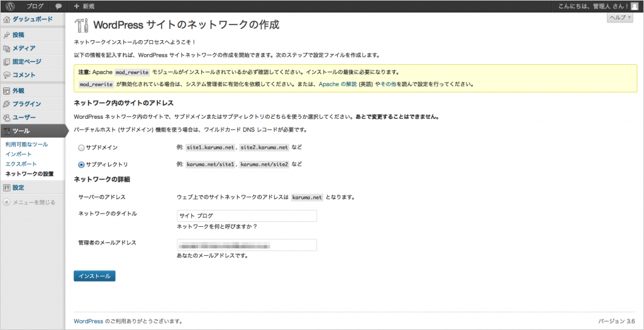Select the サブドメイン radio button

click(x=81, y=147)
